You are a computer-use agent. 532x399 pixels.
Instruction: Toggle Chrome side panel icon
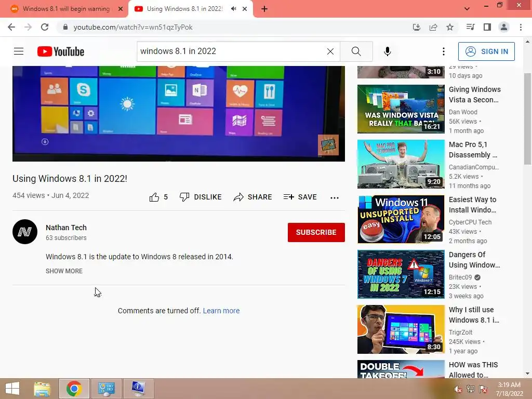[487, 27]
